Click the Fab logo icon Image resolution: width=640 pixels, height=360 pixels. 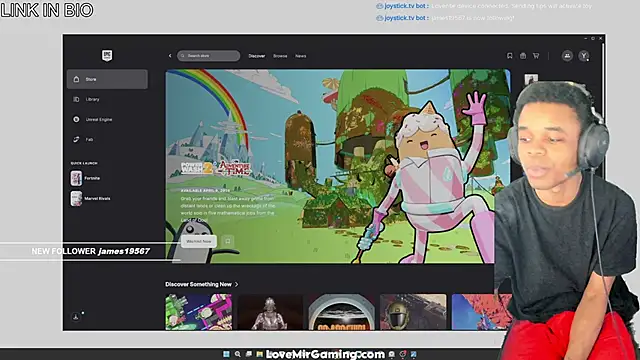click(76, 139)
